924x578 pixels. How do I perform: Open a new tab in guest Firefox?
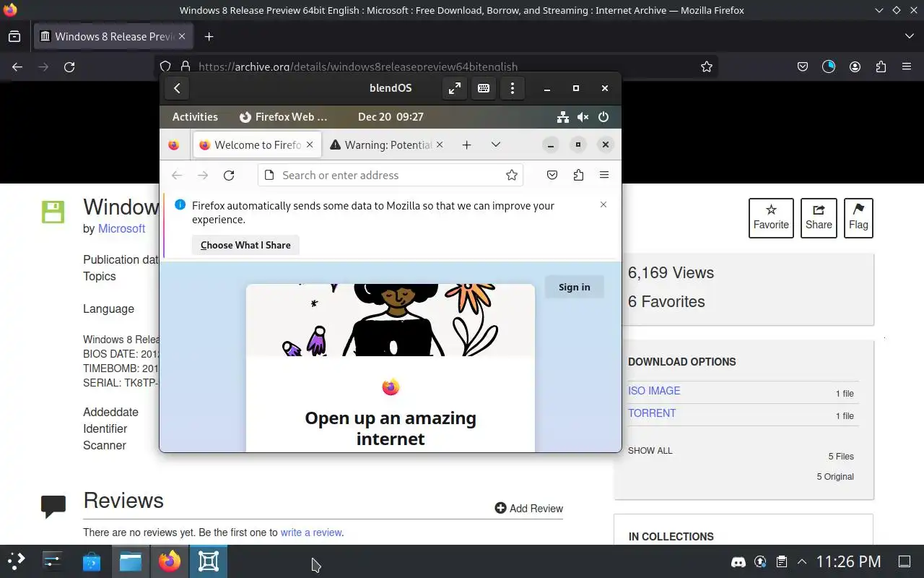click(x=467, y=144)
